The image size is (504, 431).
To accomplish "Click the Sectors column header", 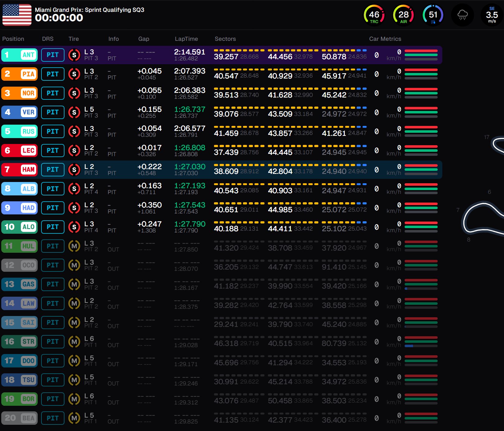I will (225, 39).
